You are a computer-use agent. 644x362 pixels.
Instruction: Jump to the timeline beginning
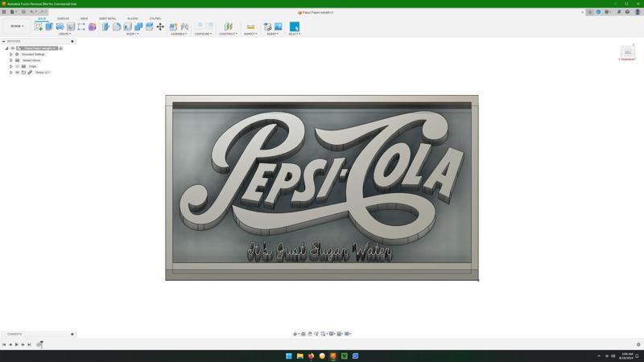(4, 345)
